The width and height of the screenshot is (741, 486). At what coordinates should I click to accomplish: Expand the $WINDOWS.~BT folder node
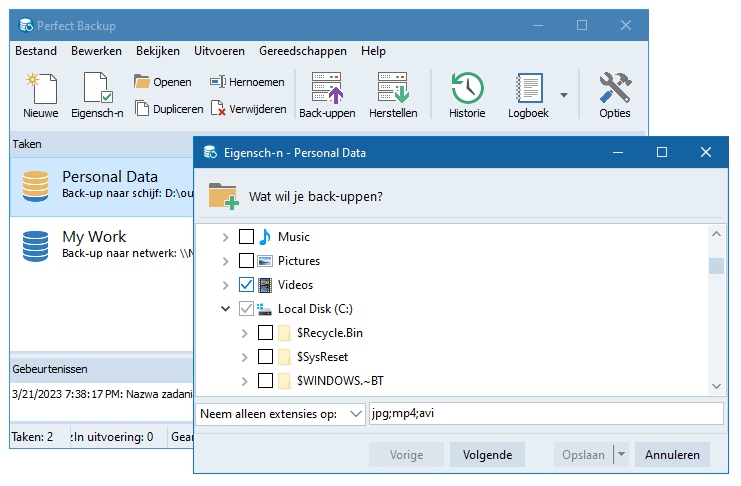click(245, 381)
